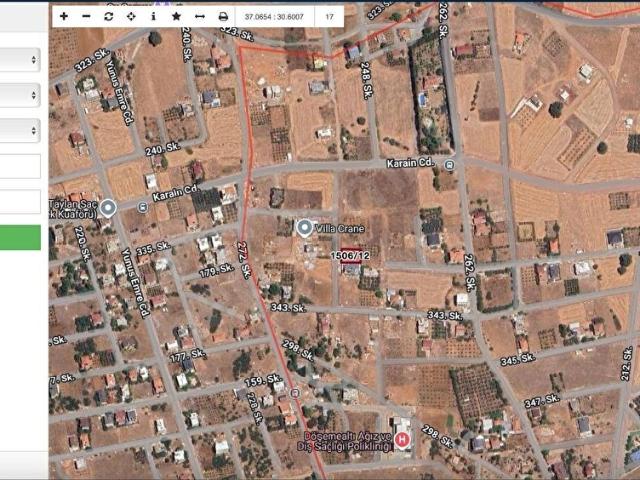
Task: Click the 248. Sk. street label
Action: (367, 81)
